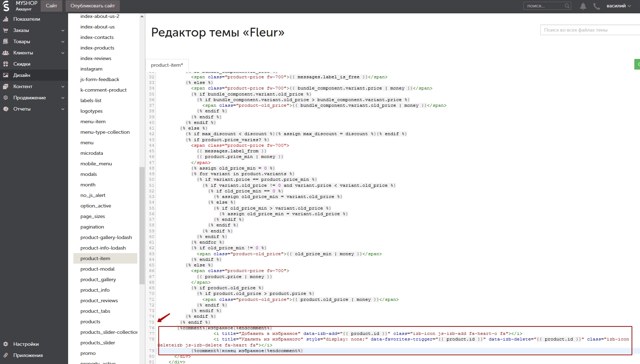Click the Товары icon
This screenshot has width=640, height=364.
coord(6,41)
